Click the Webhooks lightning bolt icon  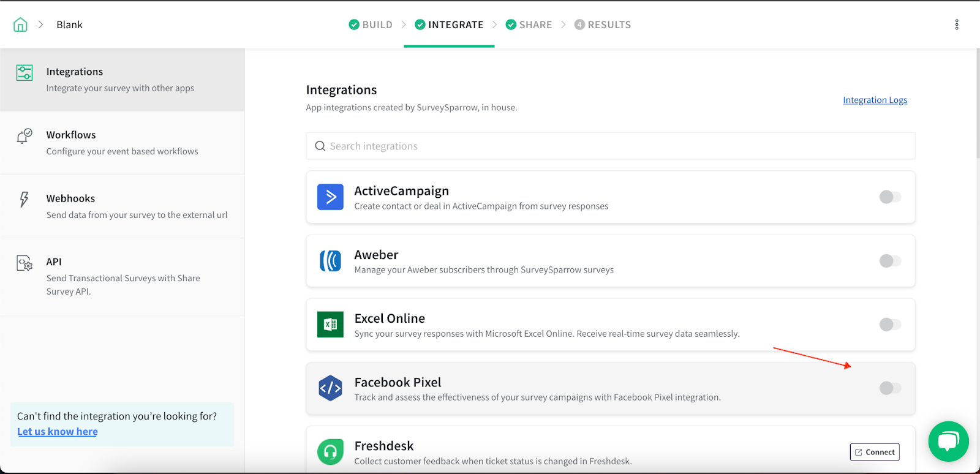(24, 200)
